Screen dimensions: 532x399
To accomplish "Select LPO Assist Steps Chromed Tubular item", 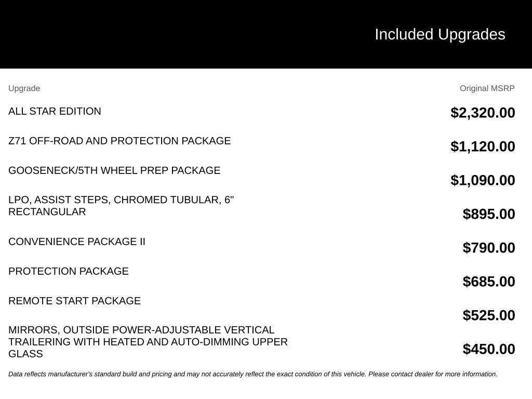I will (x=121, y=206).
